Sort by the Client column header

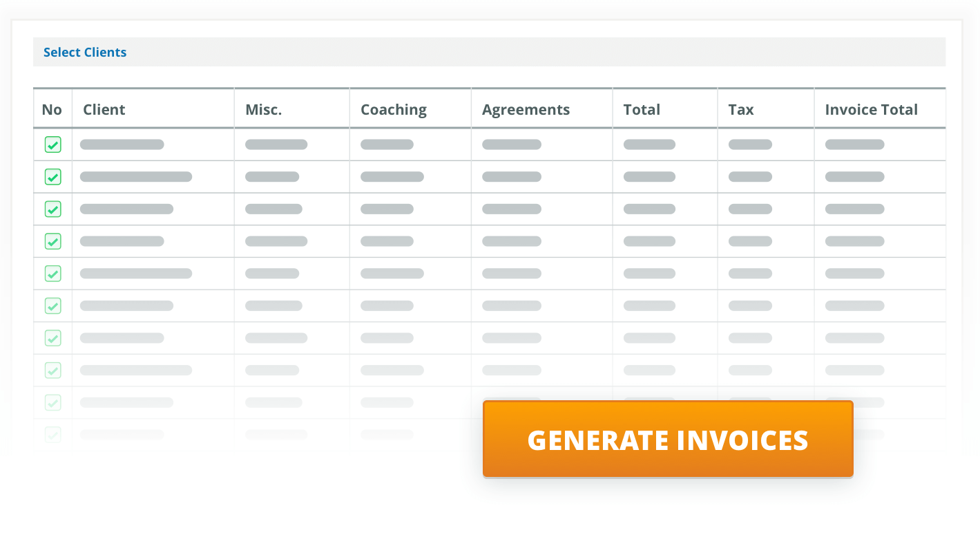104,109
